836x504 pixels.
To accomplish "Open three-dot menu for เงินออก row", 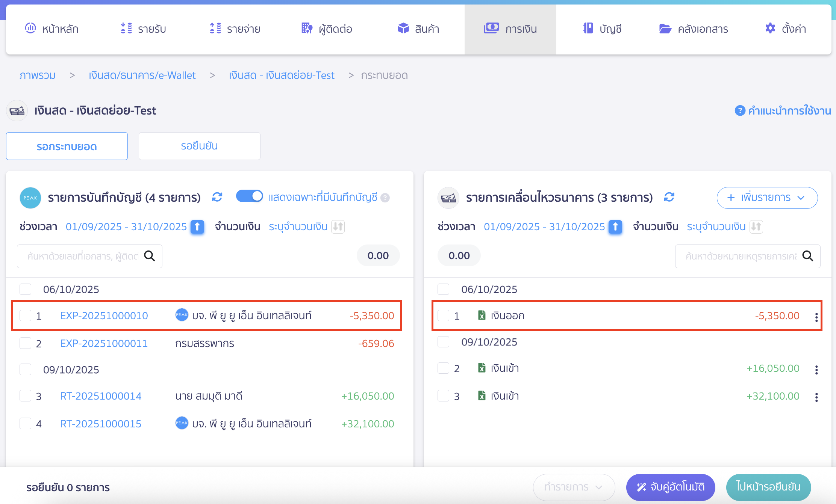I will 816,317.
